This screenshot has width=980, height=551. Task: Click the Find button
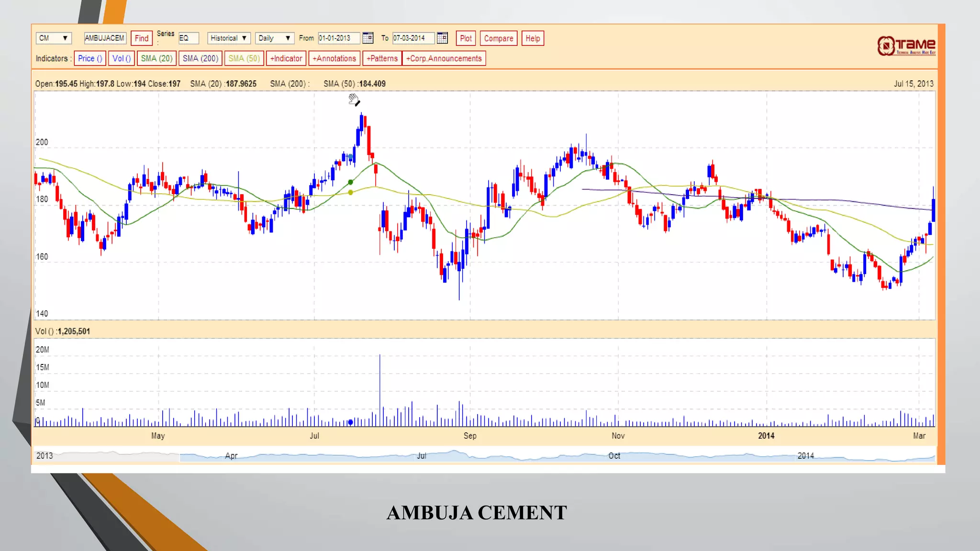click(142, 38)
